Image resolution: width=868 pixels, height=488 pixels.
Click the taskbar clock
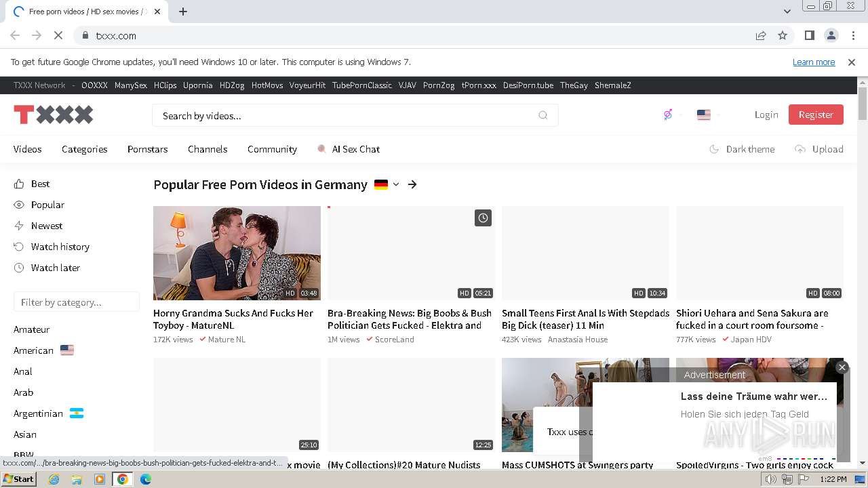pos(833,479)
